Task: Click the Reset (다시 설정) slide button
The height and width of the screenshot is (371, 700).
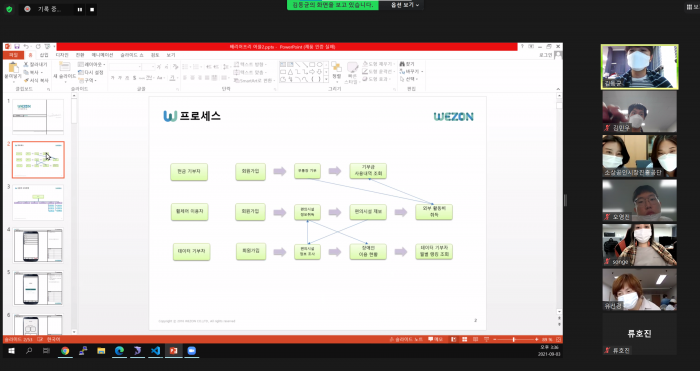Action: tap(91, 72)
